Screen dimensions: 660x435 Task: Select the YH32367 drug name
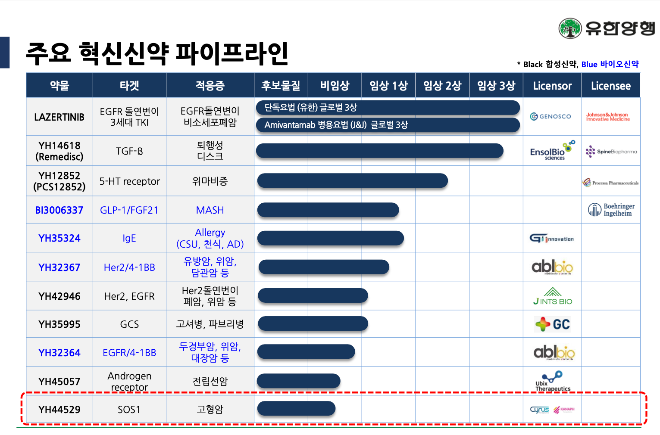[59, 267]
